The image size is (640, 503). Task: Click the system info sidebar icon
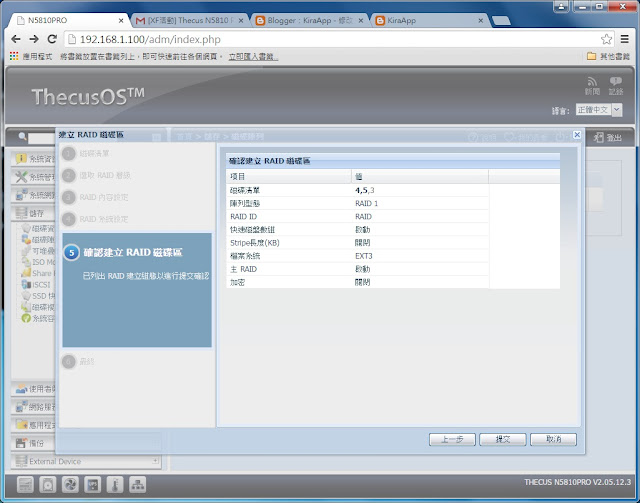tap(21, 159)
